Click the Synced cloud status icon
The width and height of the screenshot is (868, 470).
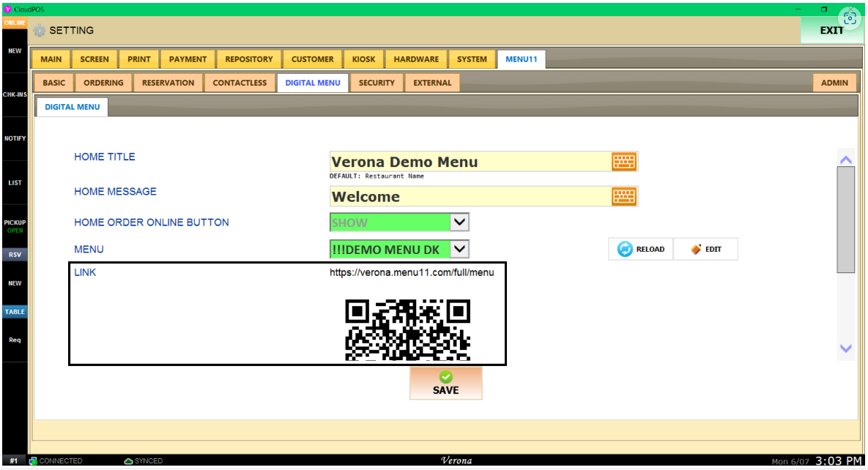click(x=128, y=461)
